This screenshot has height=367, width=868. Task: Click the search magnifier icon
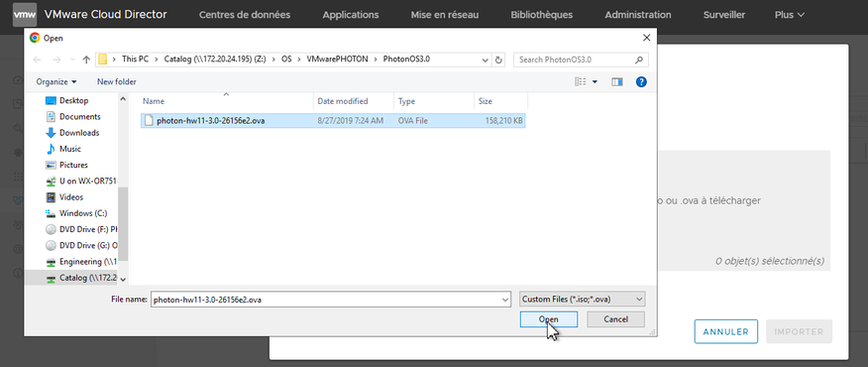tap(639, 60)
